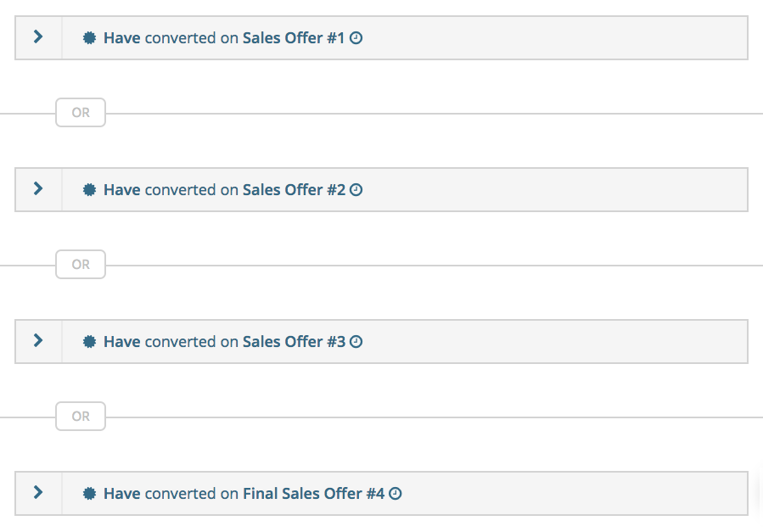Open the Sales Offer #3 link text
Viewport: 763px width, 532px height.
point(294,341)
